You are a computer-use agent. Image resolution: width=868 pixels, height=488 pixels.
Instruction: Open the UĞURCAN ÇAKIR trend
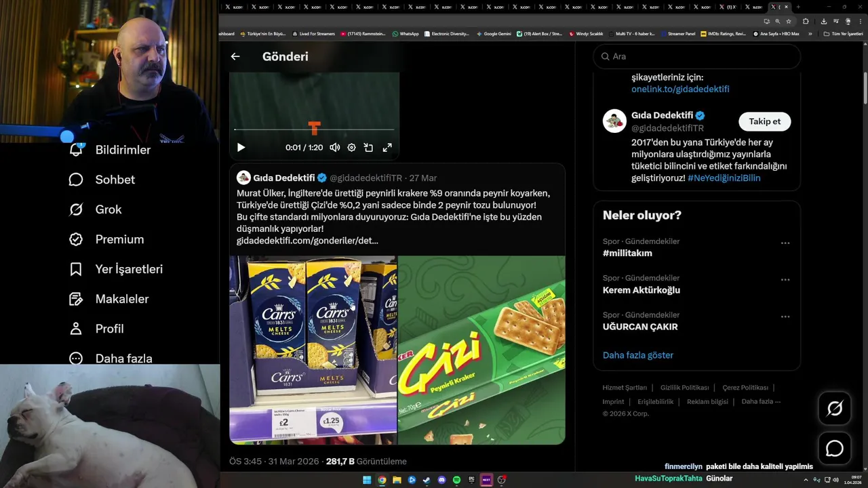pyautogui.click(x=640, y=327)
